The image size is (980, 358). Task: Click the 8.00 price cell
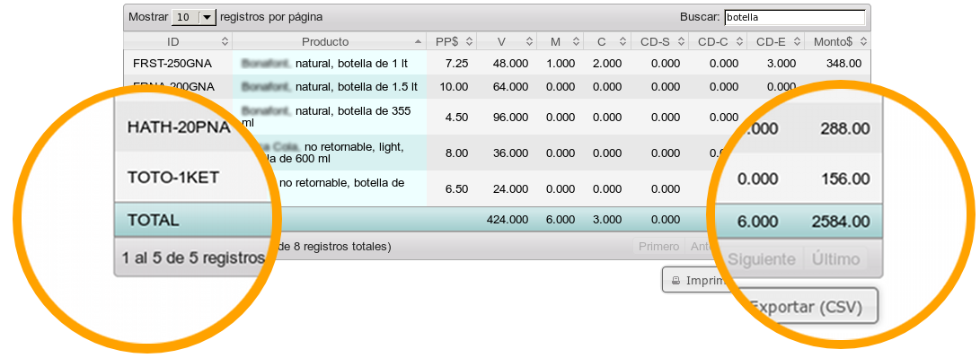click(457, 153)
